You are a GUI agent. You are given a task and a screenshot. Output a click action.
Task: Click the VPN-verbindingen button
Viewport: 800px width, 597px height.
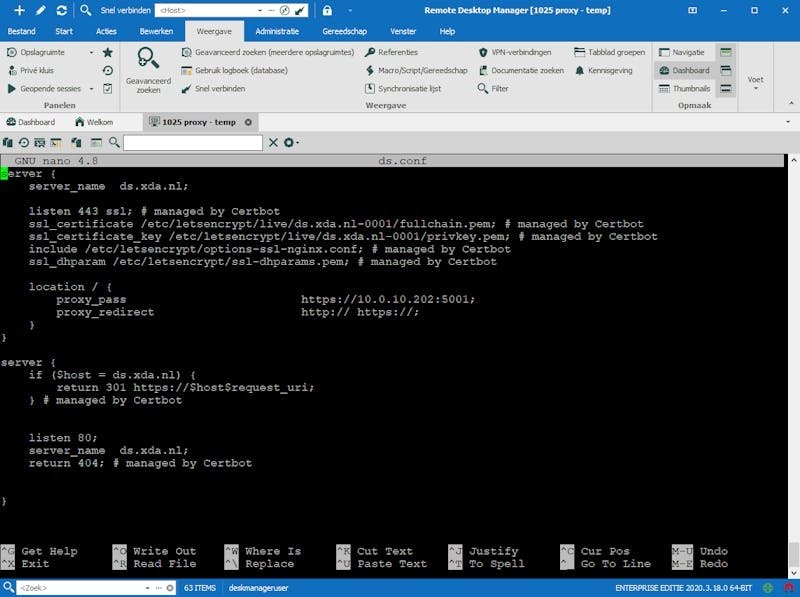pyautogui.click(x=515, y=52)
